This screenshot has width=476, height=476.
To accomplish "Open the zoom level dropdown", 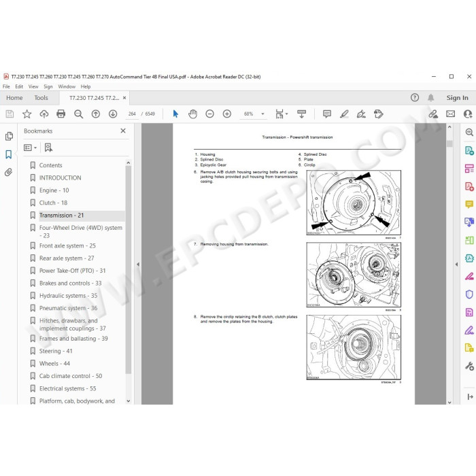I will (263, 114).
